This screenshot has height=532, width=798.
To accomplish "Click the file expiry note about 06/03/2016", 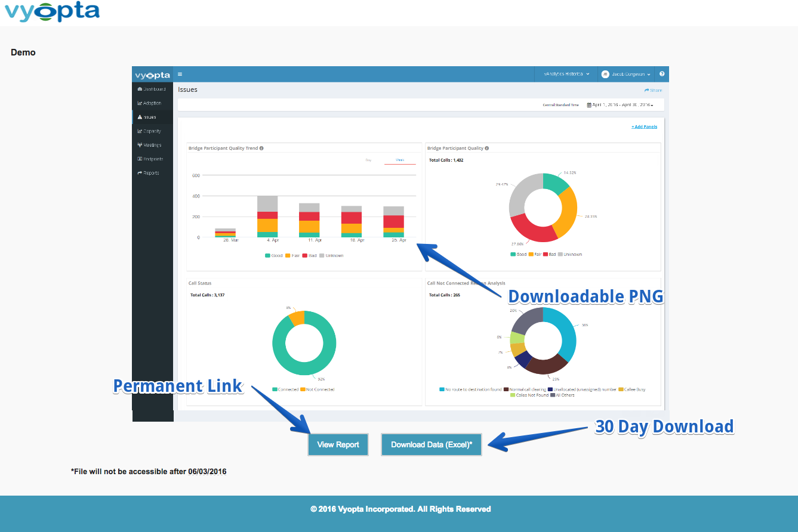I will [x=149, y=471].
